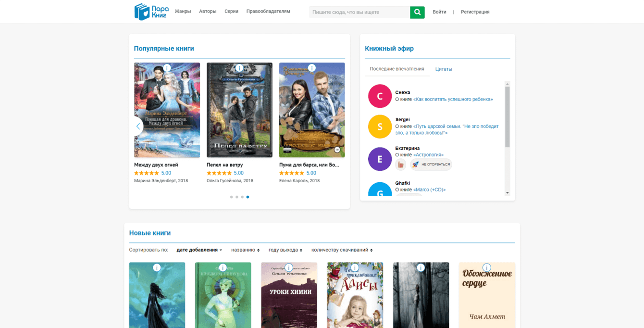Open info icon on Между двух огней cover

(x=167, y=68)
